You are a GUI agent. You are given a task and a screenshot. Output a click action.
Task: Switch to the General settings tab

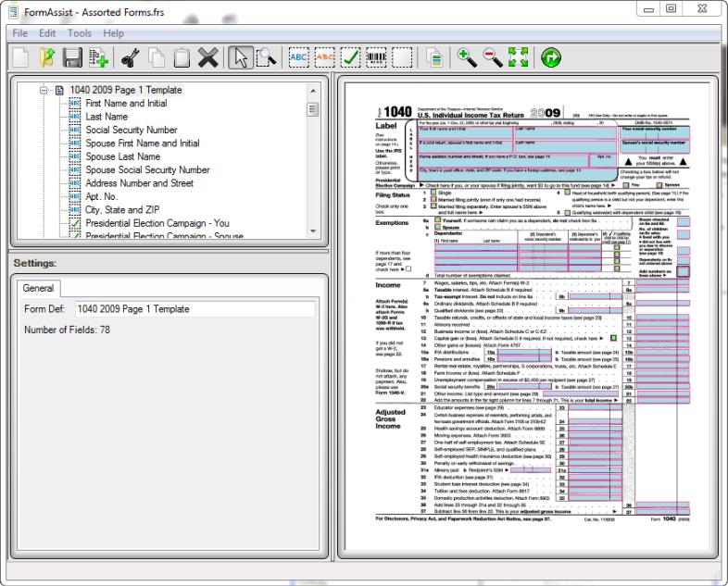[38, 288]
